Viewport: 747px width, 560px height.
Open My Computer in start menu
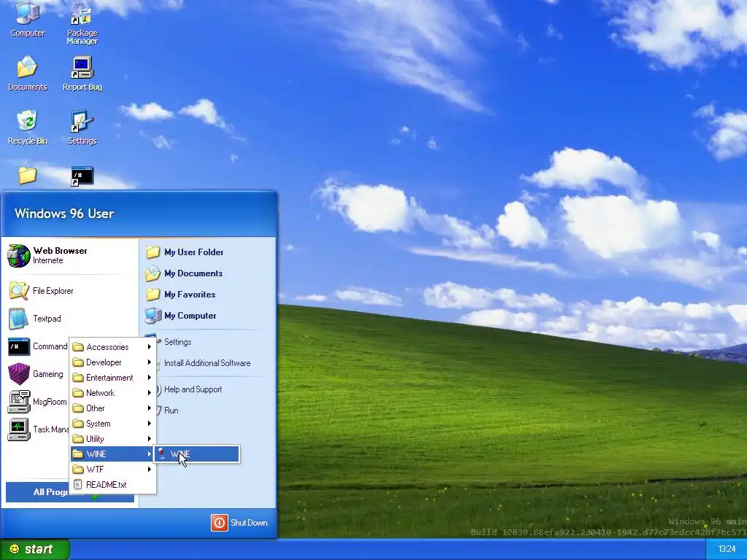(207, 315)
